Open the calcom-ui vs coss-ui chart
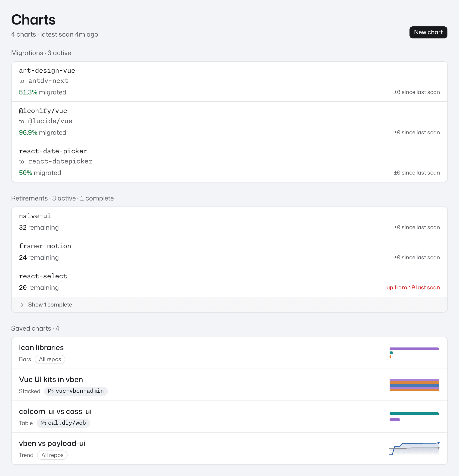459x476 pixels. tap(229, 417)
